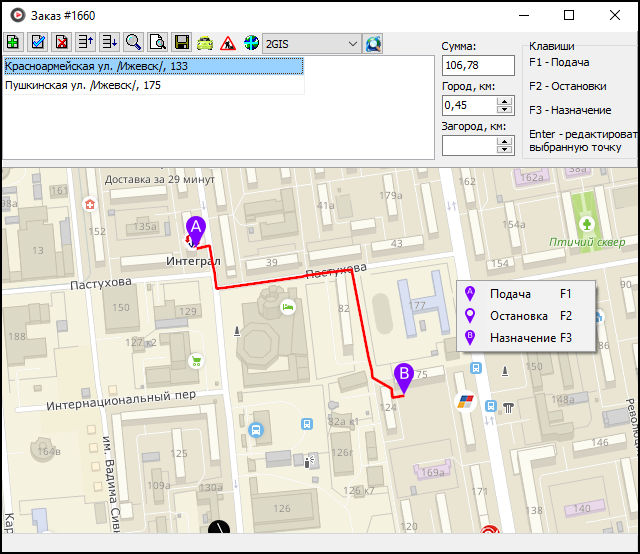
Task: Click the yellow taxi car icon
Action: [204, 43]
